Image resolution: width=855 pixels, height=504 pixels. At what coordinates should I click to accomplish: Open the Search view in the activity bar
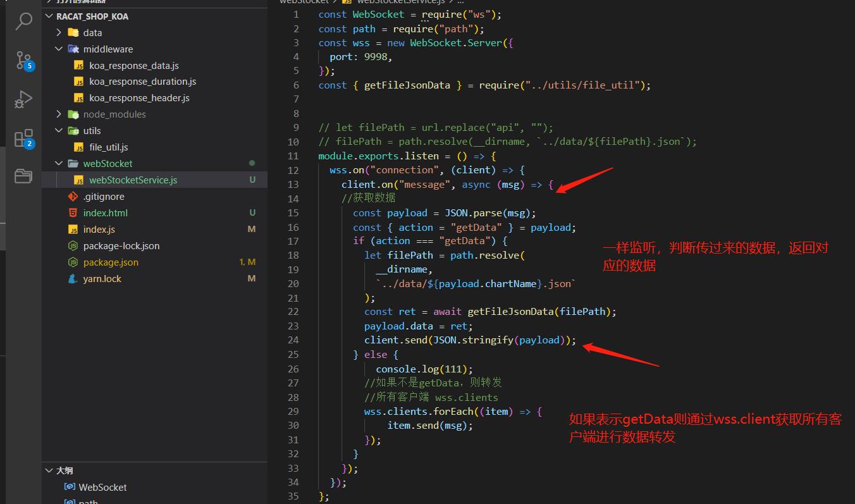[x=23, y=21]
